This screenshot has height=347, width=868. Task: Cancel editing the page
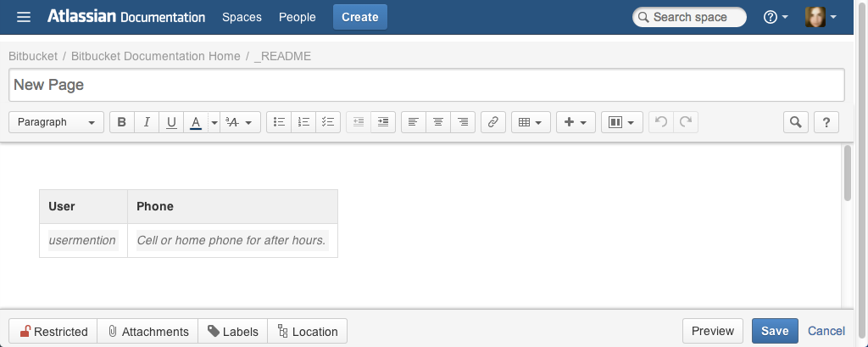click(x=826, y=331)
